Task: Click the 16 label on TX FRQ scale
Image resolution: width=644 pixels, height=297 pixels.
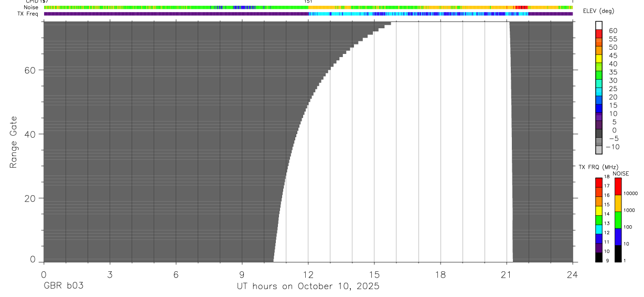Action: click(x=606, y=195)
